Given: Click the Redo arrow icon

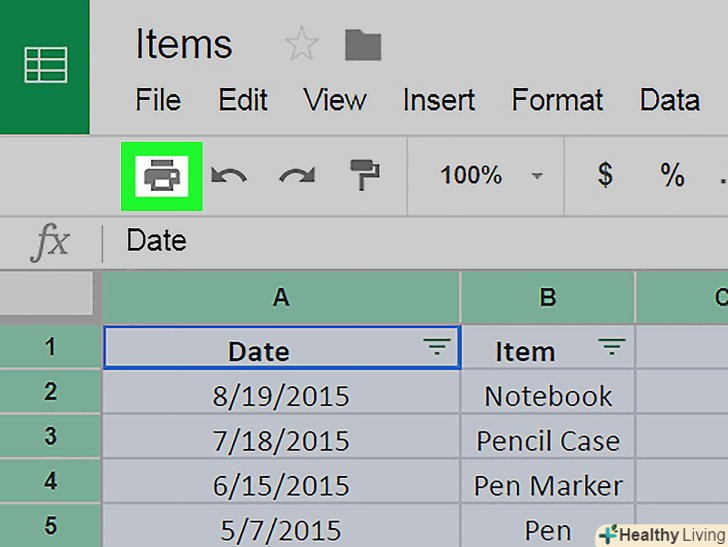Looking at the screenshot, I should 297,177.
